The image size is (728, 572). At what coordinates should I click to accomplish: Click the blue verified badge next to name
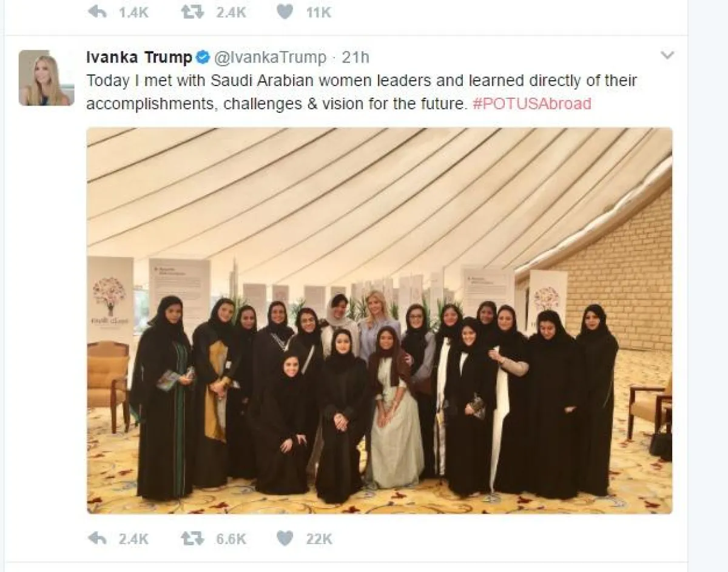203,58
